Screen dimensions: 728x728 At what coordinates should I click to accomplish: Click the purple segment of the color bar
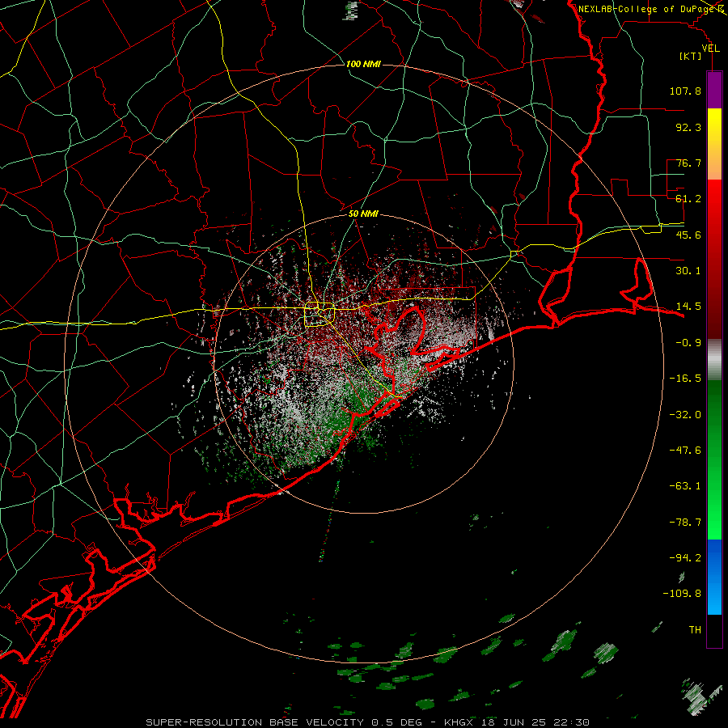[x=714, y=91]
